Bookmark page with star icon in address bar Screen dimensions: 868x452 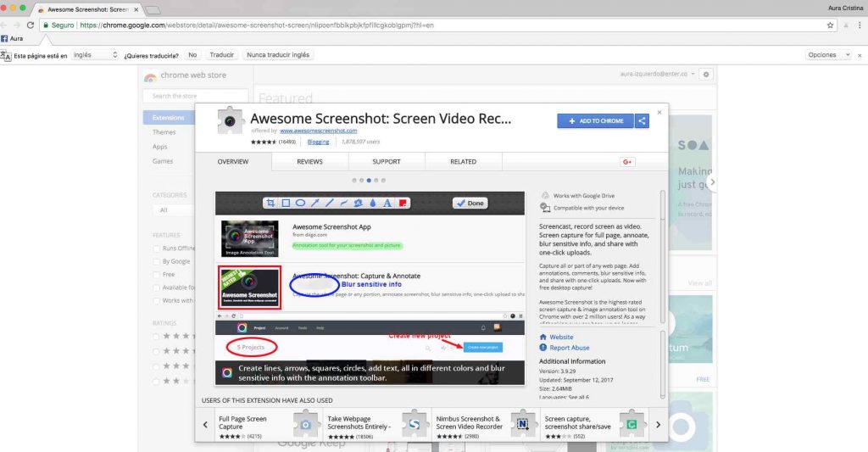point(830,25)
